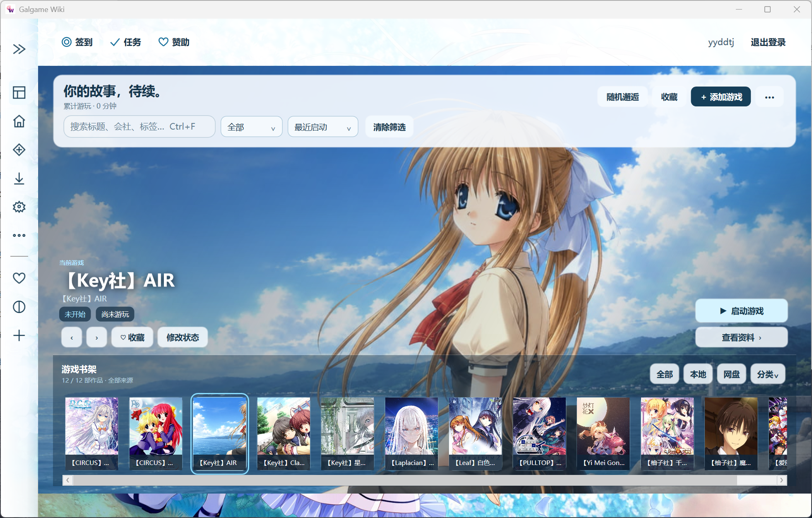Open 收藏 in the top header panel
Image resolution: width=812 pixels, height=518 pixels.
[669, 97]
